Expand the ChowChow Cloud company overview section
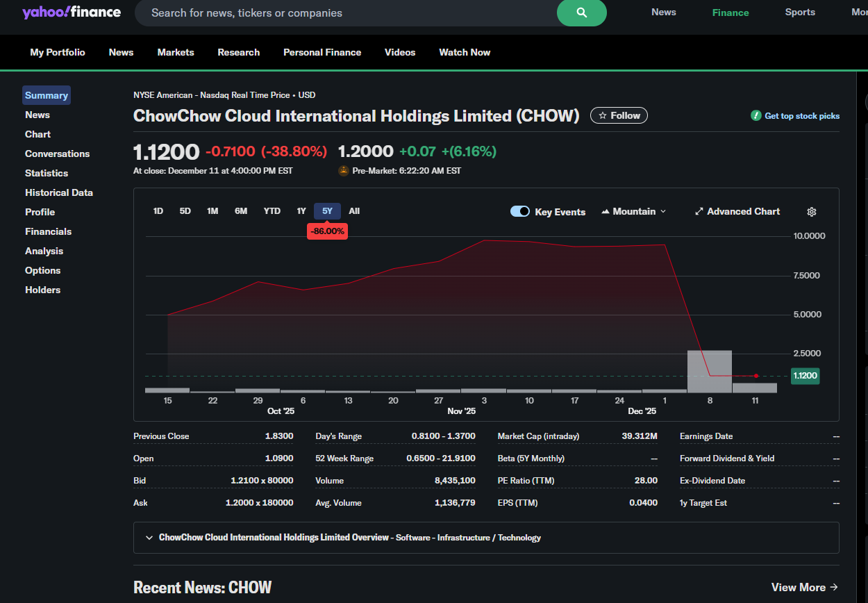868x603 pixels. pyautogui.click(x=486, y=538)
